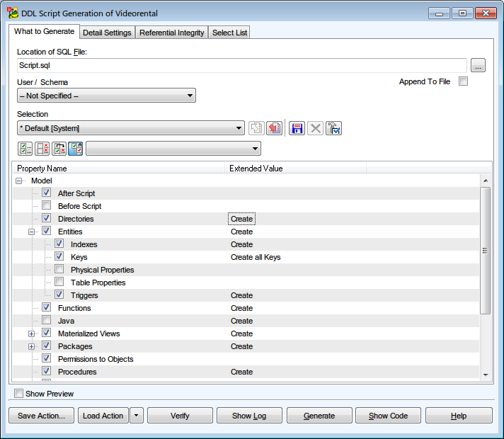Uncheck the After Script checkbox
Viewport: 504px width, 439px height.
(46, 193)
